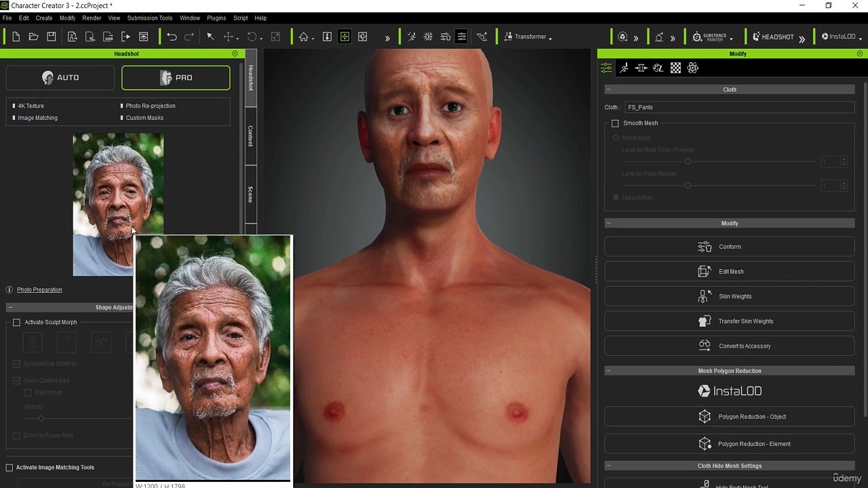Viewport: 868px width, 488px height.
Task: Choose the Select arrow tool
Action: pos(210,37)
